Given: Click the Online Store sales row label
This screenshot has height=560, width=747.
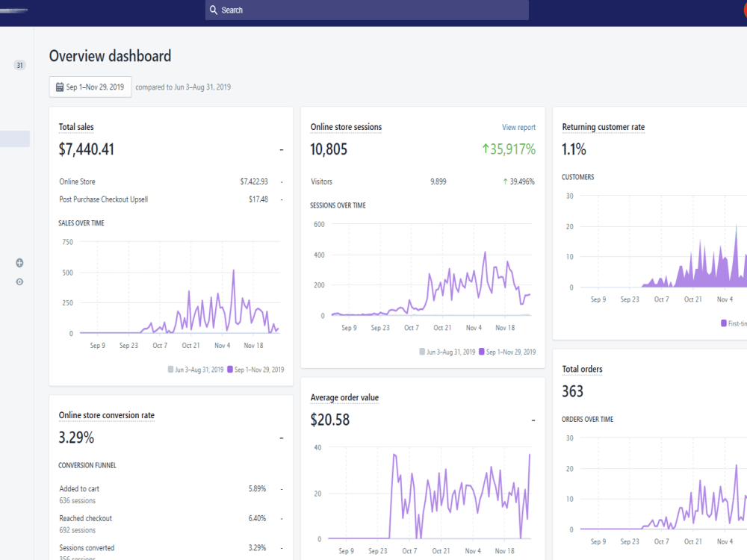Looking at the screenshot, I should click(x=77, y=182).
